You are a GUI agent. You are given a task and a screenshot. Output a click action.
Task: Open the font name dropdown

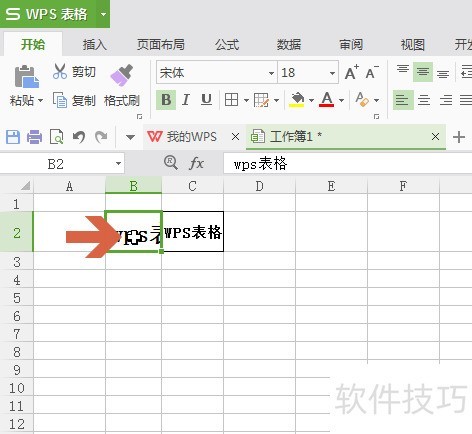click(271, 73)
